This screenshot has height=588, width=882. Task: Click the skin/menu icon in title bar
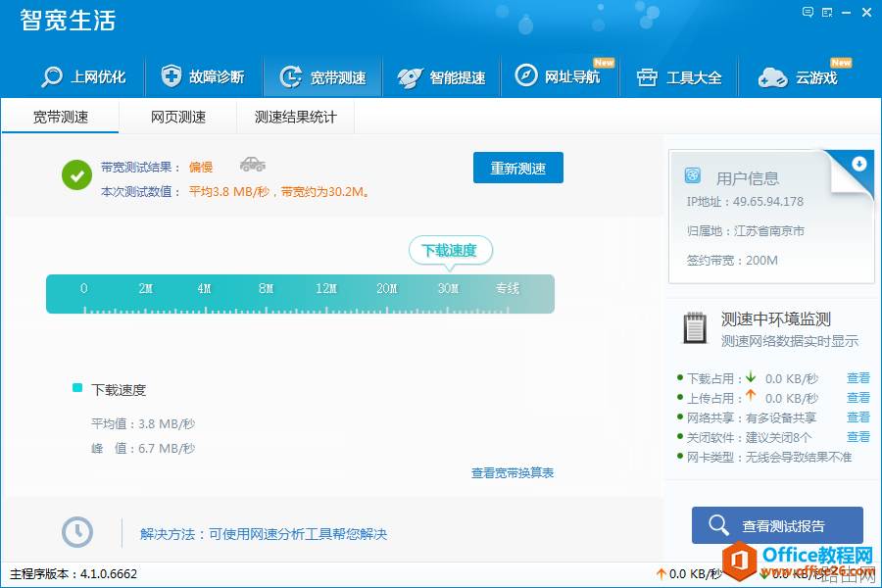pos(827,13)
